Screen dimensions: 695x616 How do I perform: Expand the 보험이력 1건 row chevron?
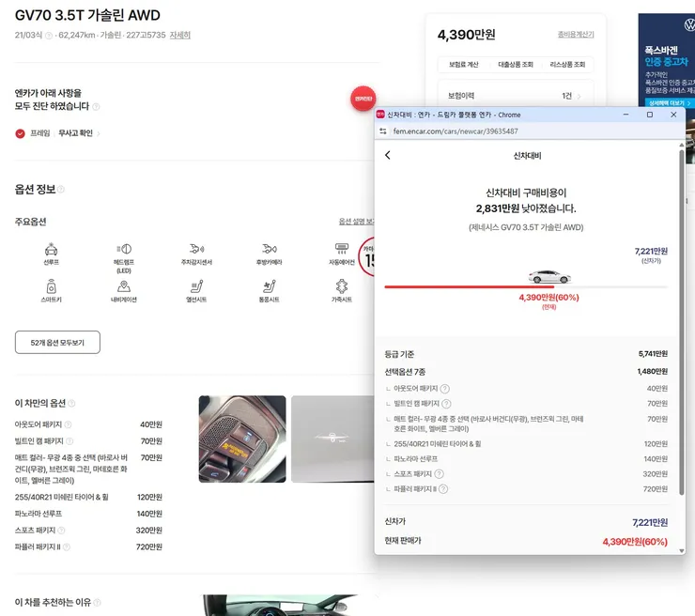(x=579, y=96)
